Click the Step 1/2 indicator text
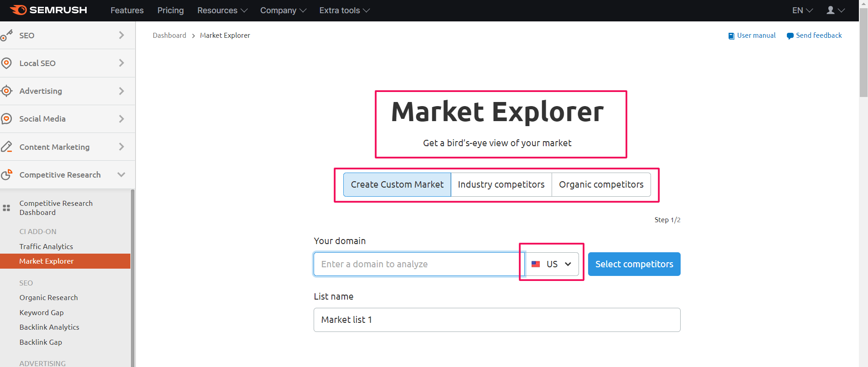The height and width of the screenshot is (367, 868). [667, 220]
